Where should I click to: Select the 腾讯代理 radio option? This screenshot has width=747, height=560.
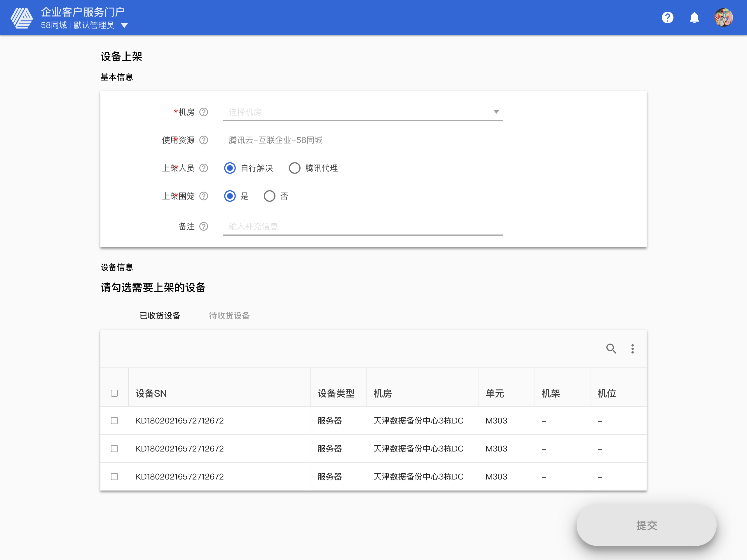(294, 168)
